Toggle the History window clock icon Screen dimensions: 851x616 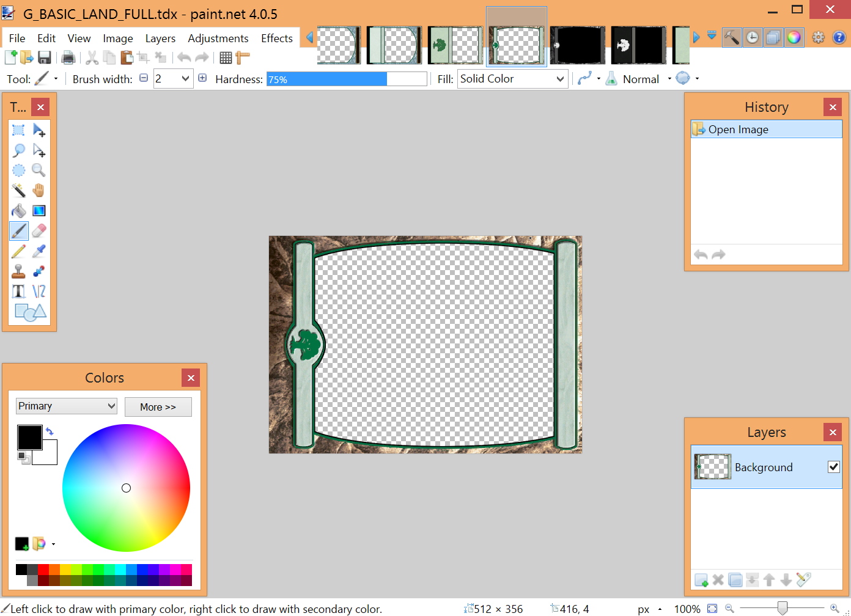(753, 37)
